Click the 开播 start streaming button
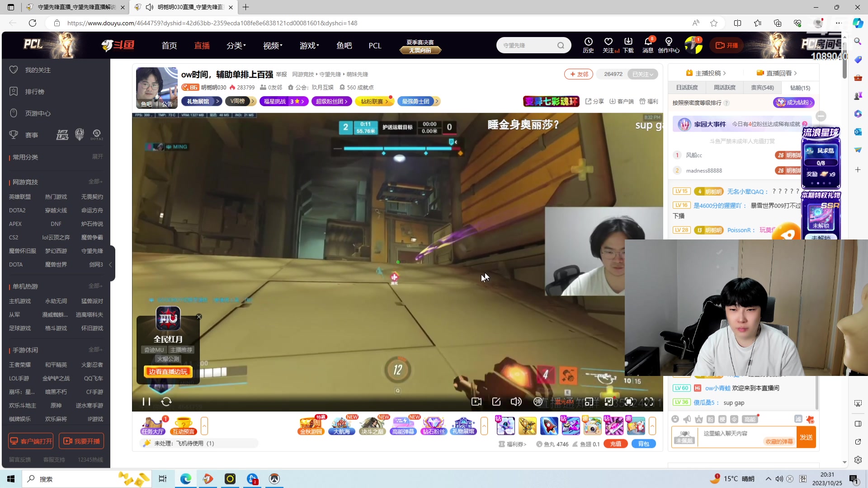This screenshot has height=488, width=868. 726,45
